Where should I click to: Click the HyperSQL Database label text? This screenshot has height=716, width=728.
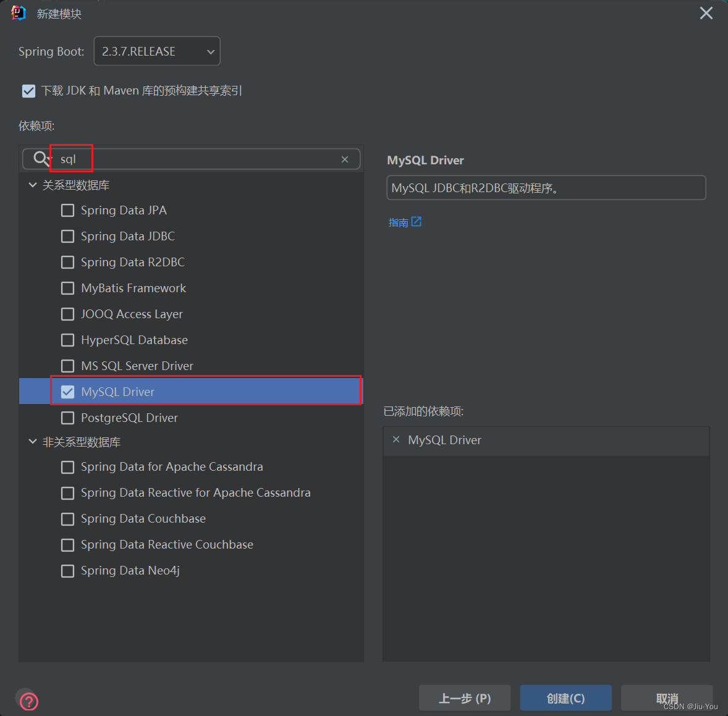pyautogui.click(x=134, y=340)
